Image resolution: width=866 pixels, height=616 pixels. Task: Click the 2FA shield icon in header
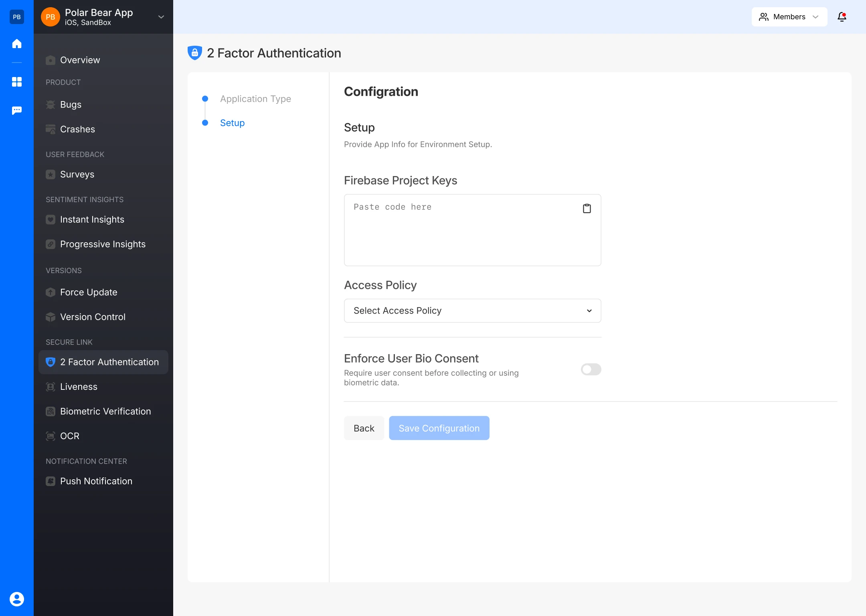tap(195, 53)
